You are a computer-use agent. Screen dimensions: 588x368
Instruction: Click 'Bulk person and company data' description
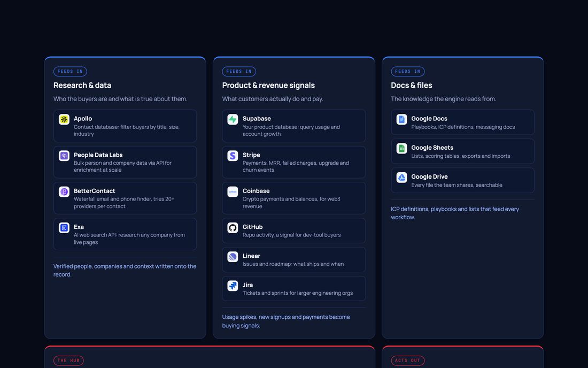(122, 166)
